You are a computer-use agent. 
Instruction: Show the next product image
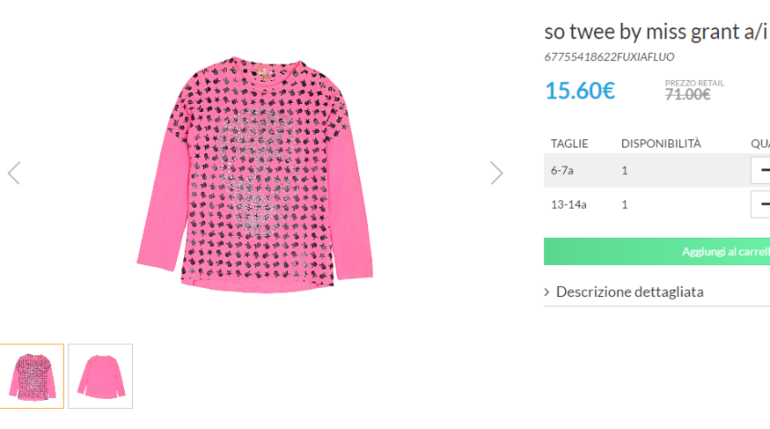click(496, 173)
